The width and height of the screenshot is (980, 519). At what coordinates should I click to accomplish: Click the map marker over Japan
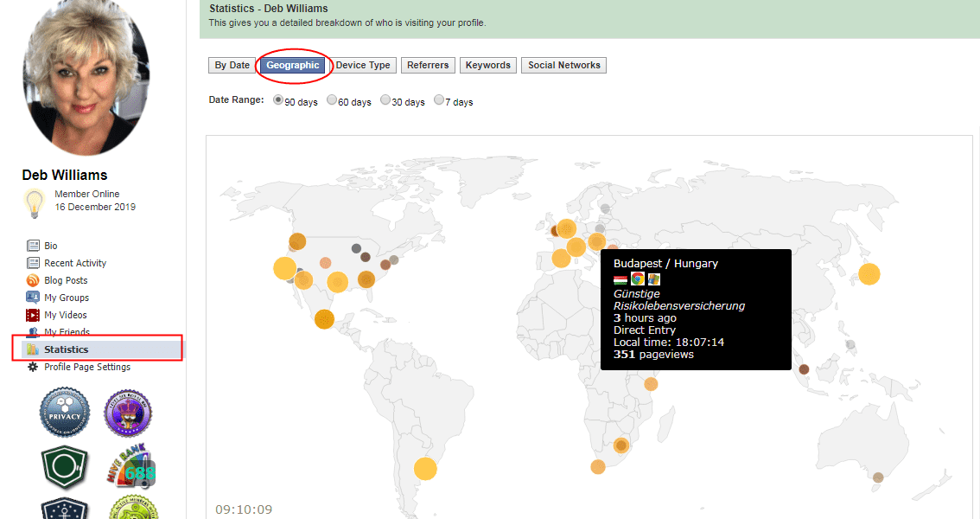pos(869,274)
